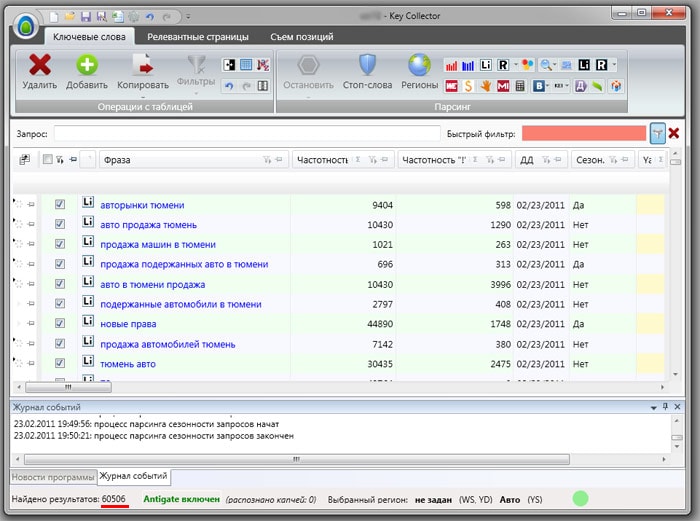This screenshot has width=700, height=521.
Task: Close the Журнал событий panel
Action: (x=677, y=407)
